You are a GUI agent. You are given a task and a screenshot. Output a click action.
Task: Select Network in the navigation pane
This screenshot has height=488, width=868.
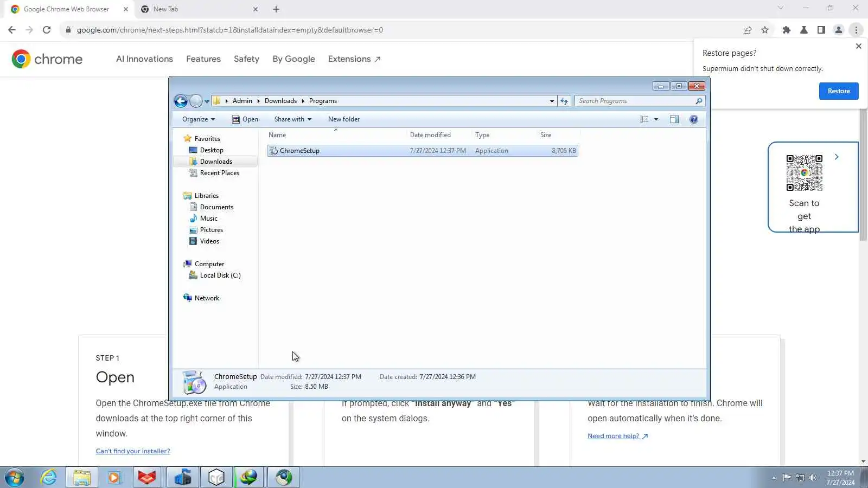(x=207, y=298)
